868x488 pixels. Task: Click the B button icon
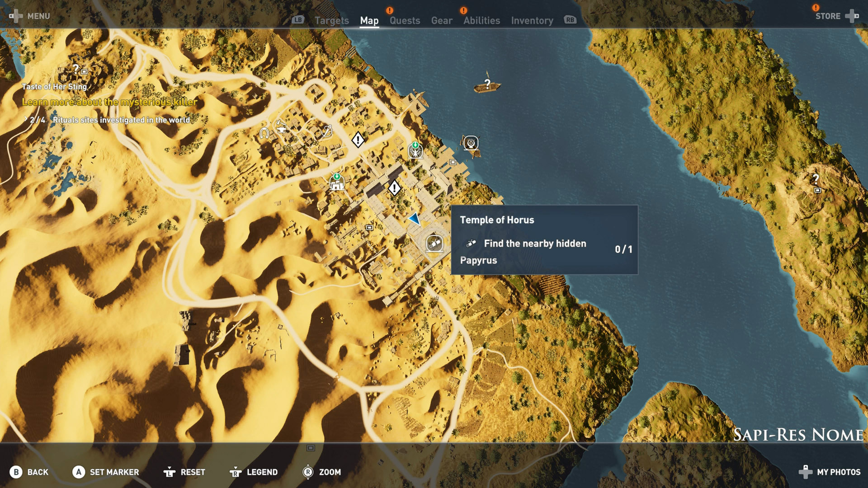coord(16,472)
